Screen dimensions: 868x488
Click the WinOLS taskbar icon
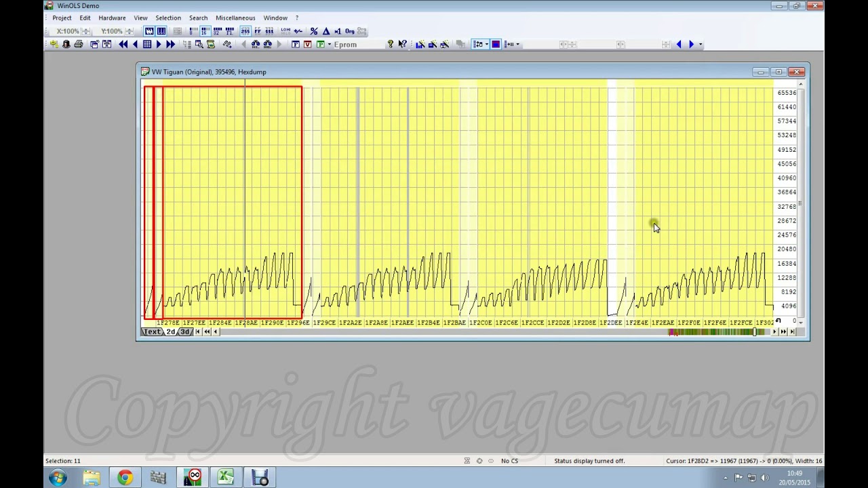click(x=193, y=477)
